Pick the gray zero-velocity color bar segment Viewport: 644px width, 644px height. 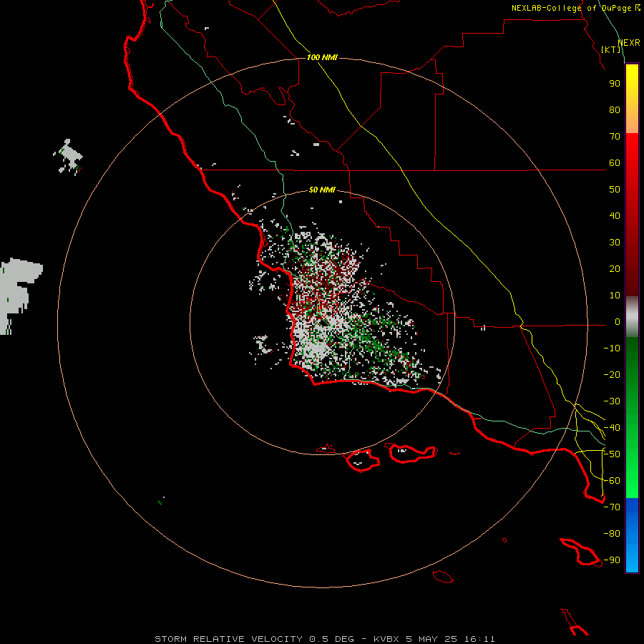pyautogui.click(x=632, y=317)
